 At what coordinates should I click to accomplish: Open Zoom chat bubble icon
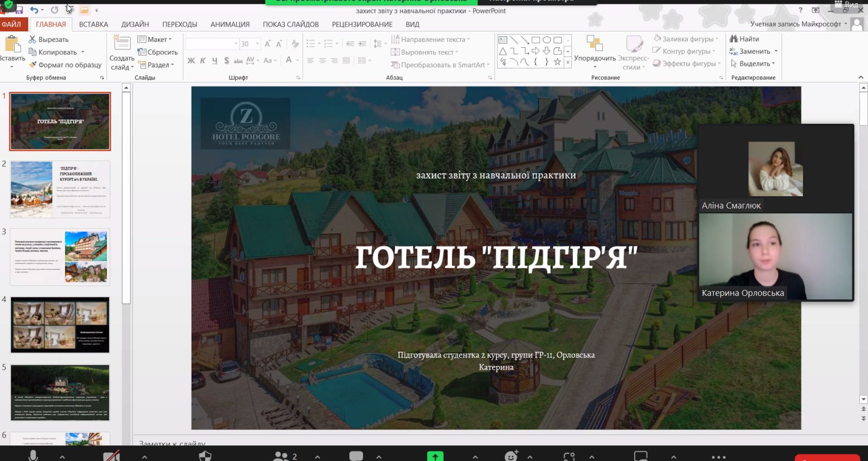coord(356,456)
